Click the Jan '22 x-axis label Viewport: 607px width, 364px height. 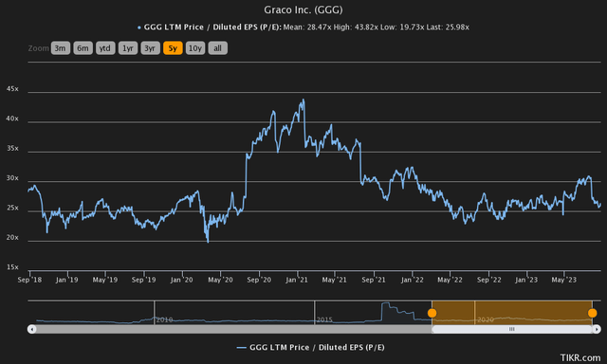tap(413, 280)
